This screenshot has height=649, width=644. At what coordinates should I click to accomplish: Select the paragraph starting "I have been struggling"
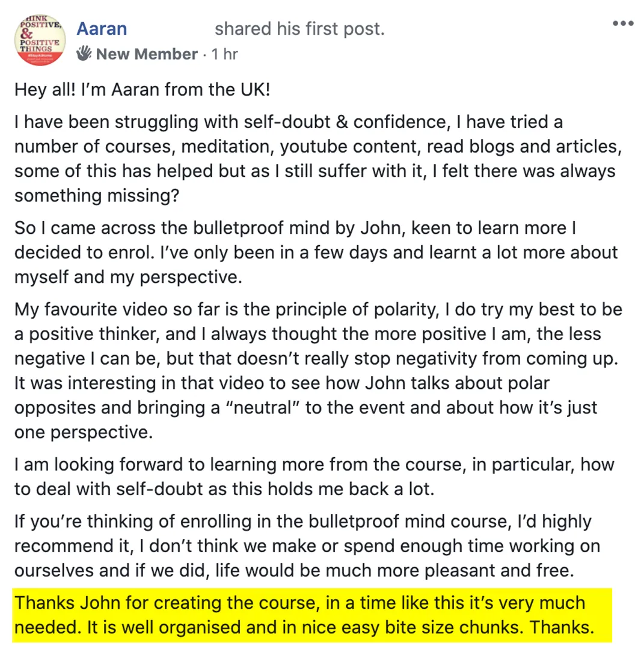(x=318, y=159)
